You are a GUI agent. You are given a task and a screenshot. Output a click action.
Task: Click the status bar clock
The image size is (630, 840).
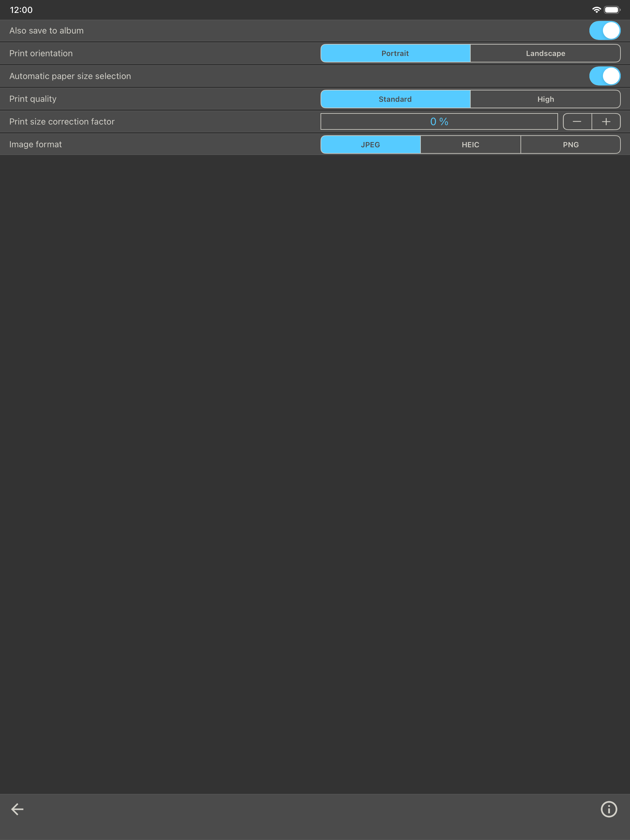[x=21, y=10]
